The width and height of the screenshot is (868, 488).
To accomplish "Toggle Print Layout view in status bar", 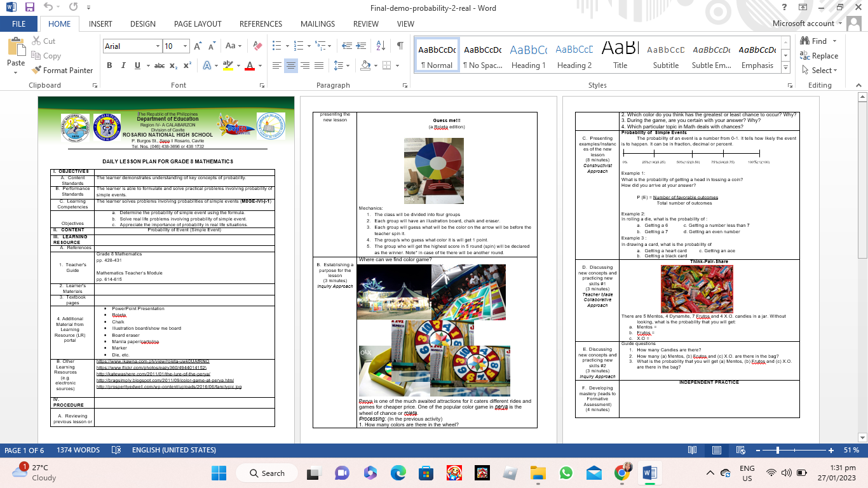I will point(717,450).
